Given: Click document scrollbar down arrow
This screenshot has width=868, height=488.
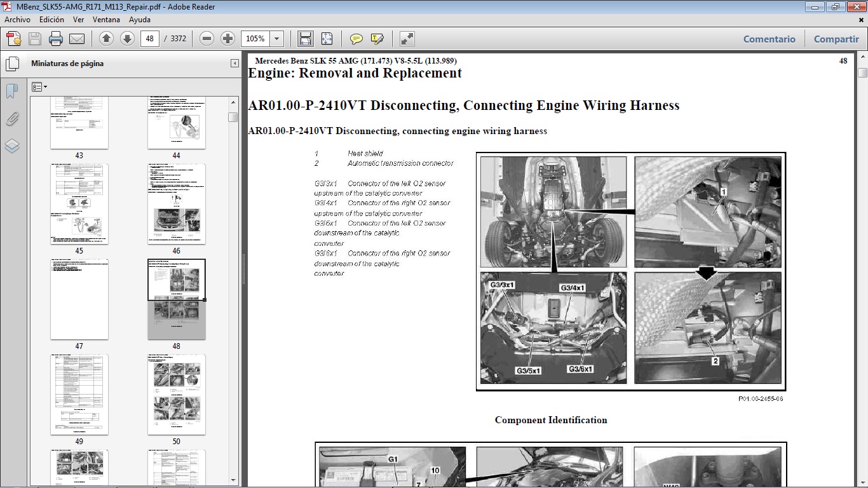Looking at the screenshot, I should pos(862,483).
